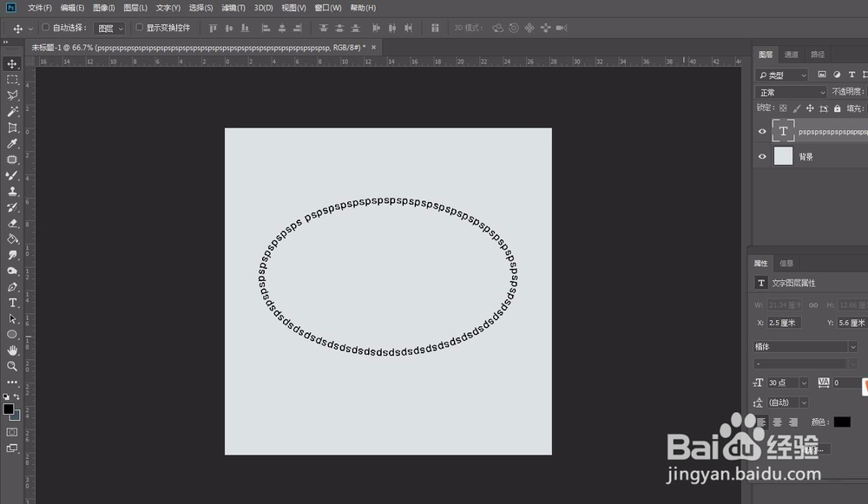The width and height of the screenshot is (868, 504).
Task: Close the 未标题-1 document tab
Action: pyautogui.click(x=373, y=47)
